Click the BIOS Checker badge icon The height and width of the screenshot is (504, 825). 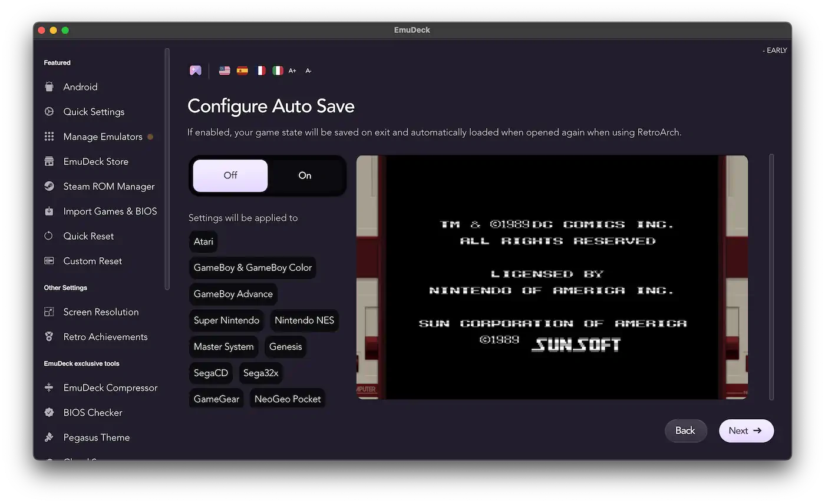(49, 412)
